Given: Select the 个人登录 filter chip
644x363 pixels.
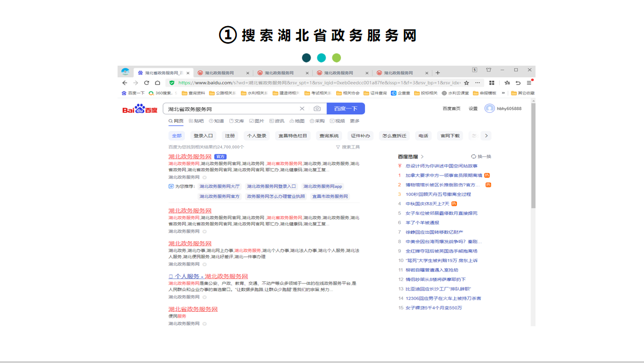Looking at the screenshot, I should [x=257, y=136].
